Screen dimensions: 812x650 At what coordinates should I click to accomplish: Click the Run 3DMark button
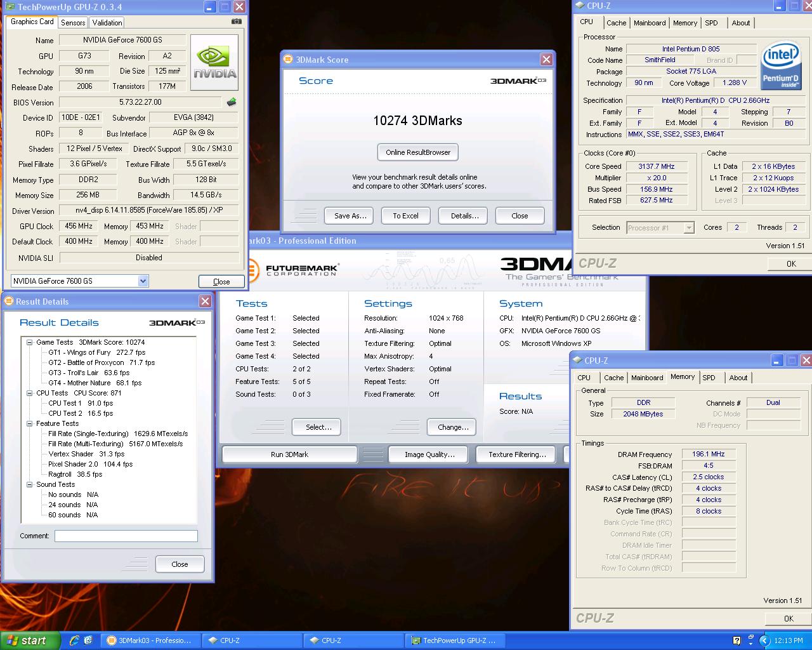tap(289, 454)
